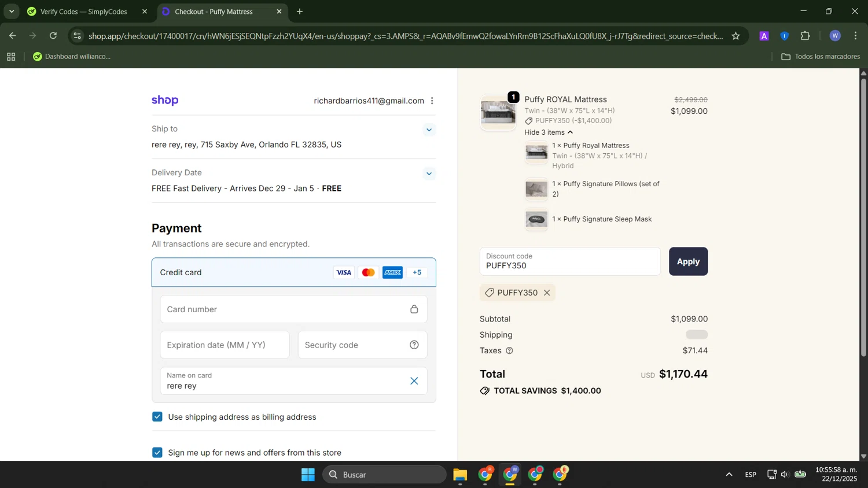Go back to previous page

point(12,36)
